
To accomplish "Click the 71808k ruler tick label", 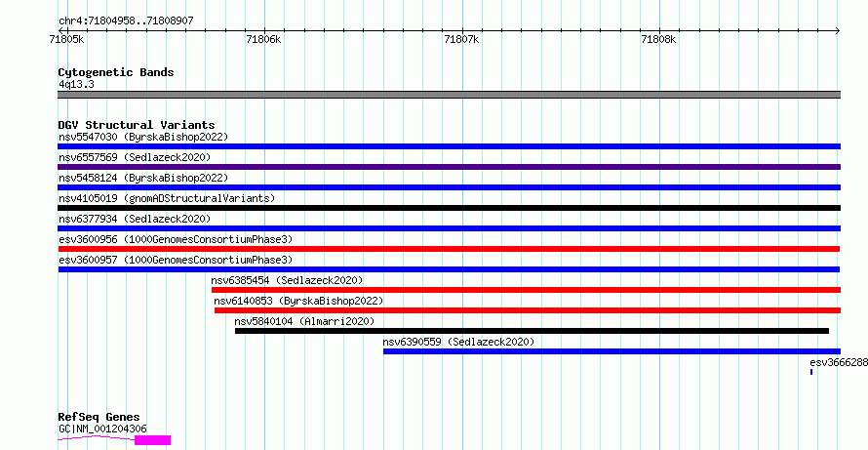I will coord(658,39).
